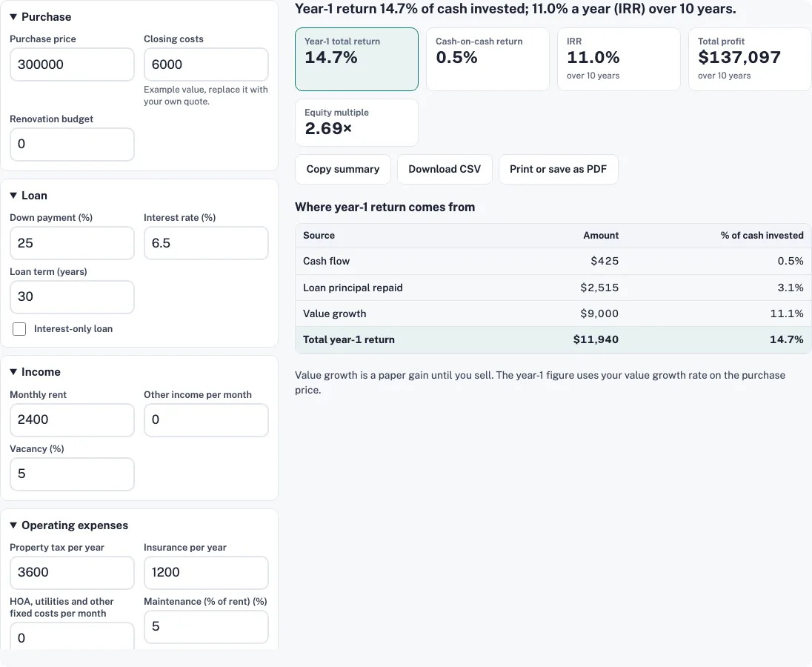Edit Insurance per year field
812x667 pixels.
[206, 573]
